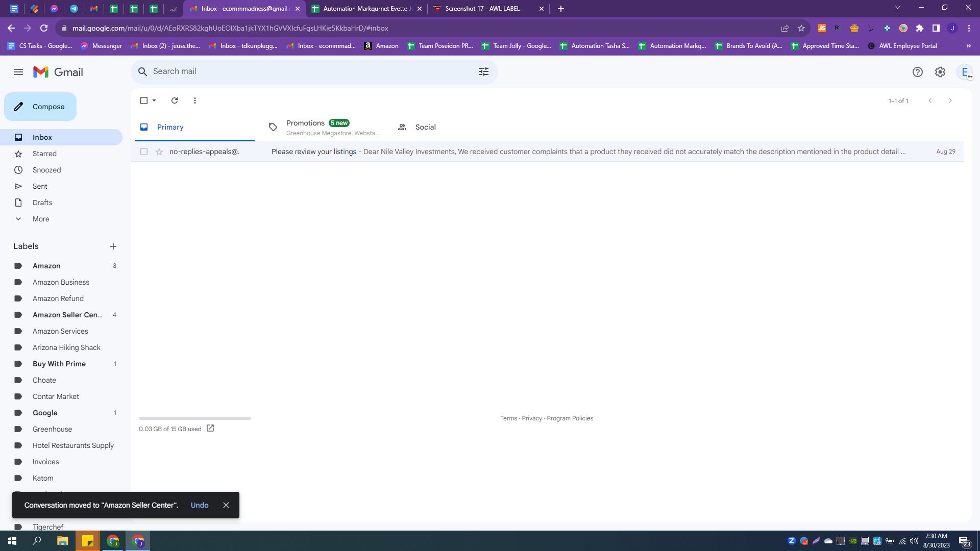
Task: Click the Gmail logo
Action: click(58, 72)
